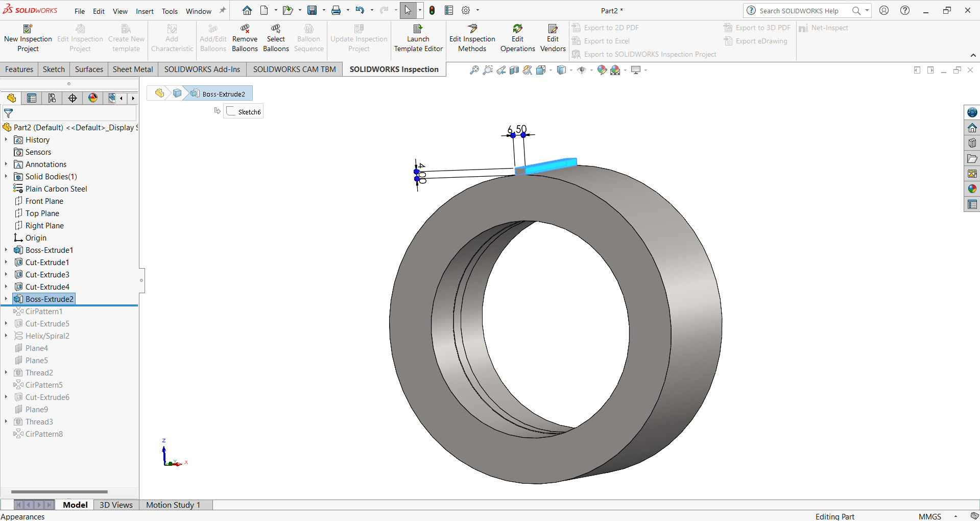Screen dimensions: 980x521
Task: Switch to the DisplayManager panel tab
Action: pyautogui.click(x=92, y=98)
